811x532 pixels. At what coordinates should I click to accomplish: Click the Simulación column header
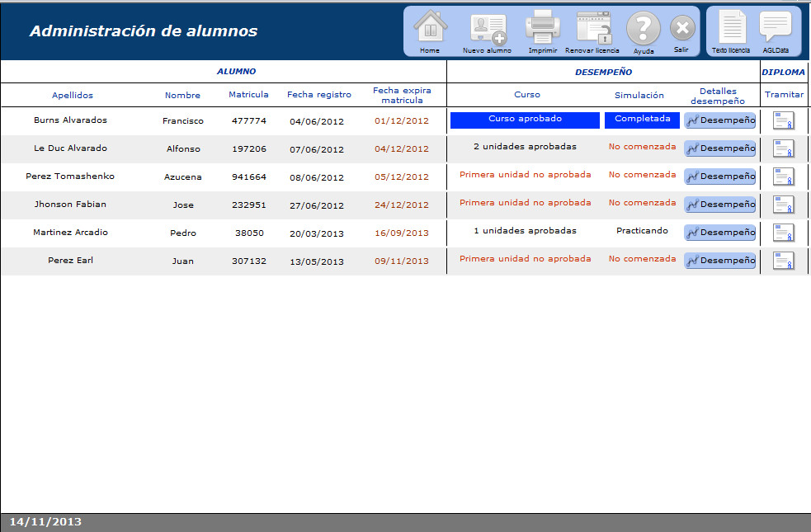click(x=639, y=95)
